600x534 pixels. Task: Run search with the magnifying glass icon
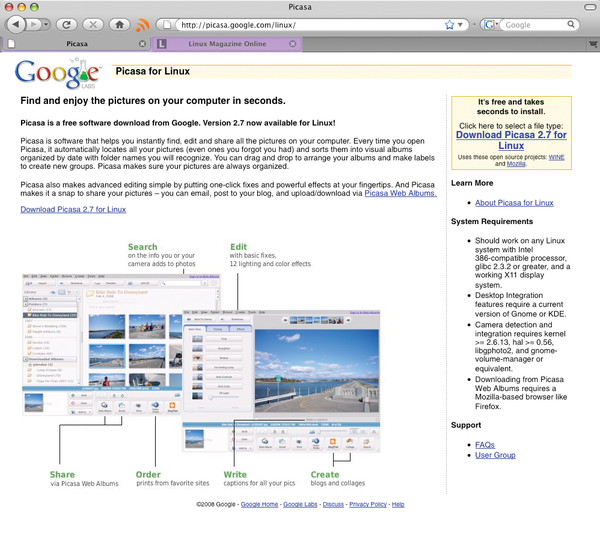tap(571, 24)
